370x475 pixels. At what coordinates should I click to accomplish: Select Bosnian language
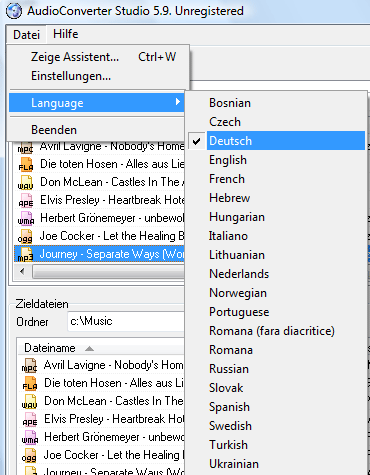coord(277,103)
